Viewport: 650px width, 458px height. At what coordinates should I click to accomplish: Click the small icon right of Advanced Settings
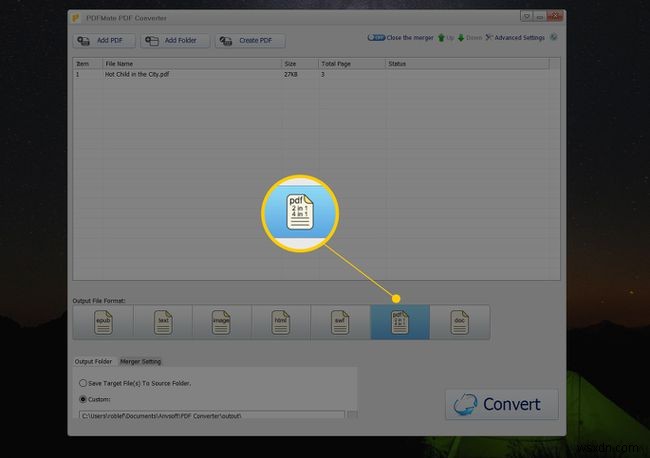click(x=553, y=37)
